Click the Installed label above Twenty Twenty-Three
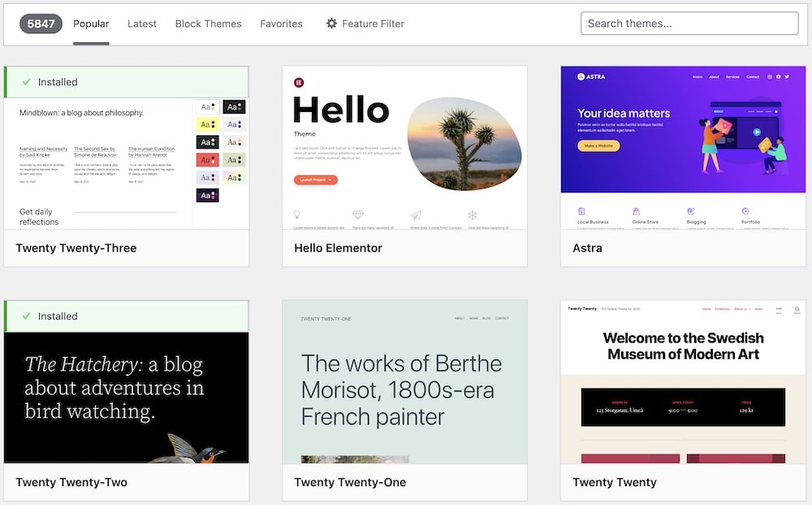The height and width of the screenshot is (505, 812). [58, 82]
